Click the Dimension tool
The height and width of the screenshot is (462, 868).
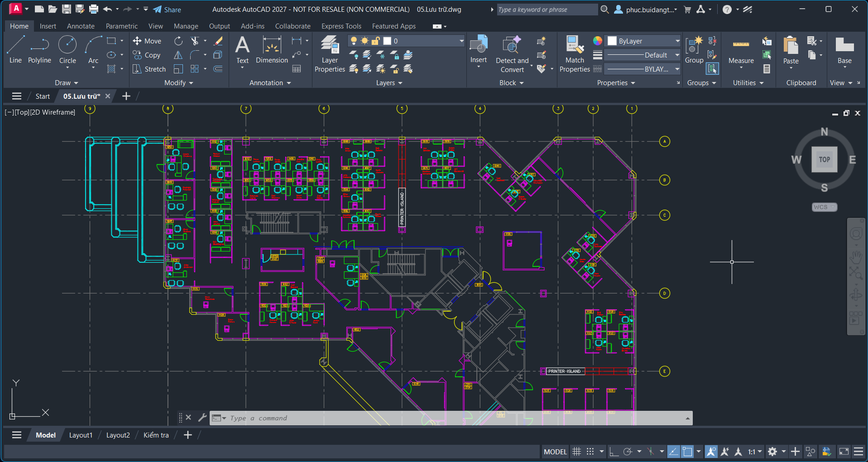coord(272,50)
